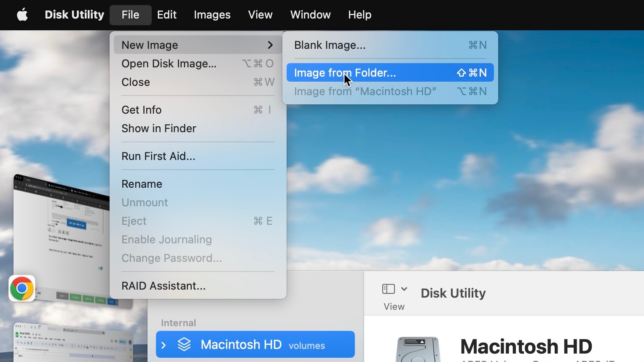644x362 pixels.
Task: Click the Google Chrome icon
Action: point(22,288)
